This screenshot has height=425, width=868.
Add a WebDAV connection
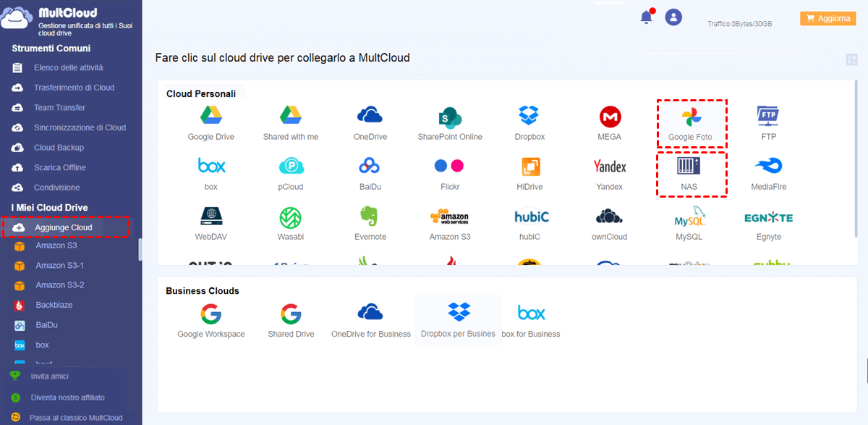(x=210, y=217)
